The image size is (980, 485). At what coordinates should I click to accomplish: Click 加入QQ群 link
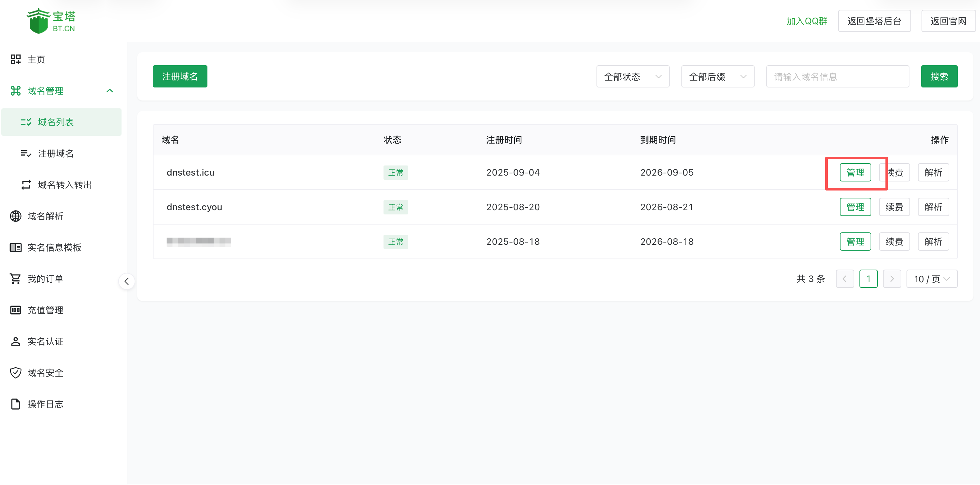(x=807, y=21)
